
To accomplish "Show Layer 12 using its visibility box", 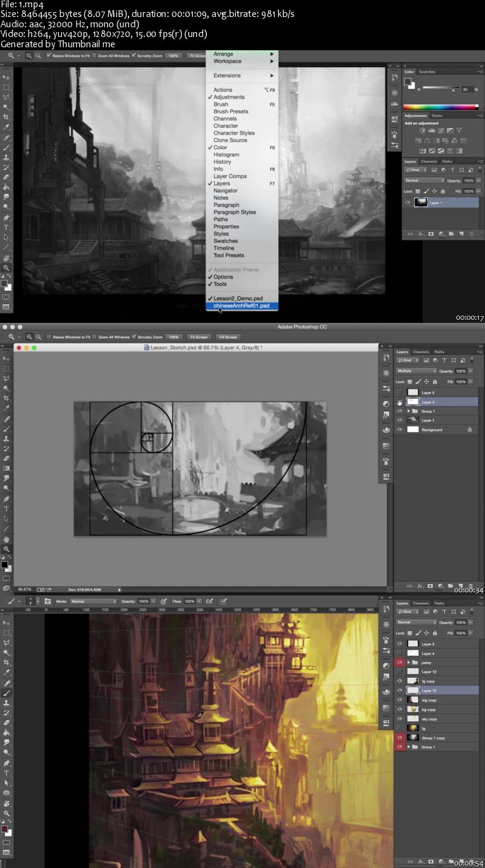I will [x=400, y=672].
